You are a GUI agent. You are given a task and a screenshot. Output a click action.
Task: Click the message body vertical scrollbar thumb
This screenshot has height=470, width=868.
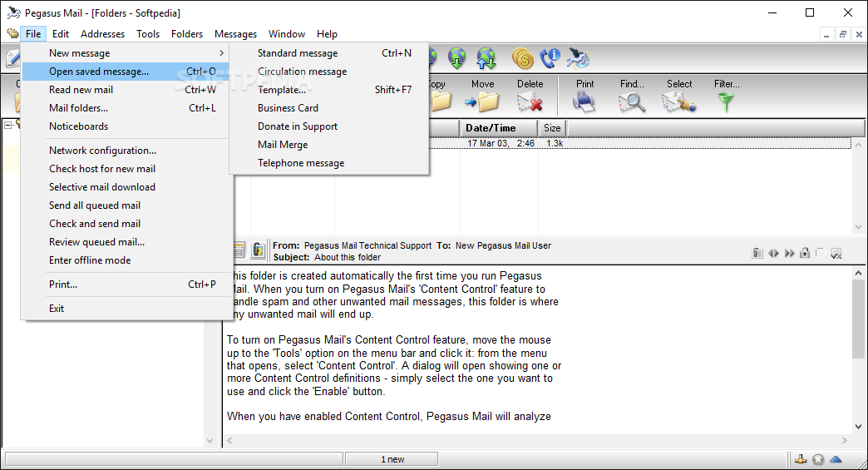coord(858,319)
